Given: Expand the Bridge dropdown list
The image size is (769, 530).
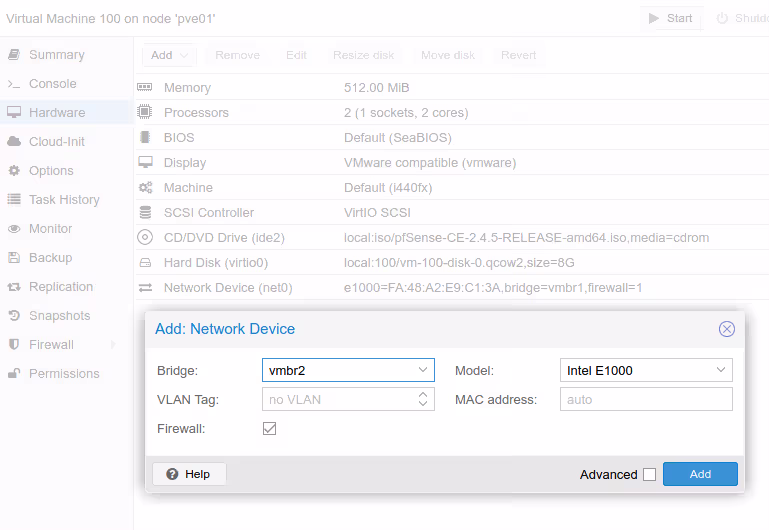Looking at the screenshot, I should click(x=423, y=370).
